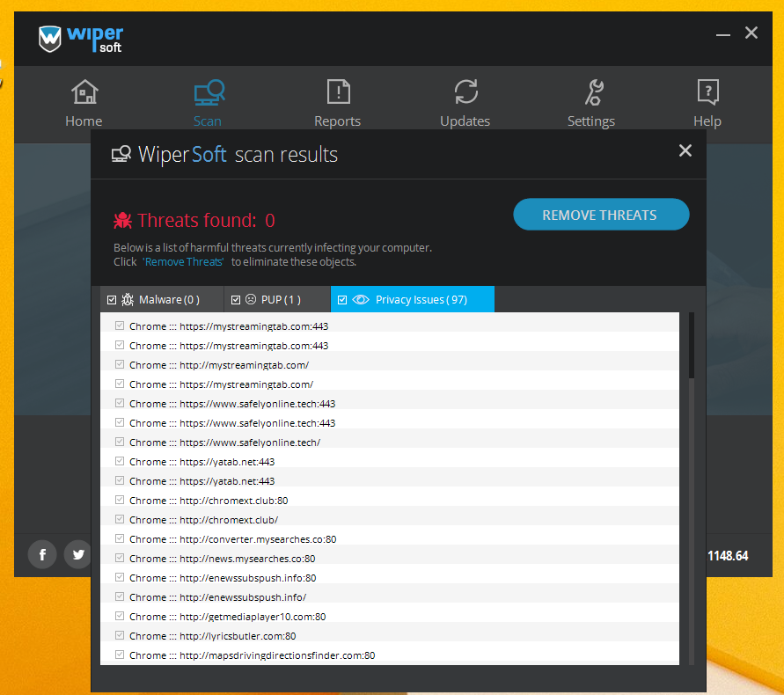784x695 pixels.
Task: Uncheck http://chromext.club:80 entry checkbox
Action: (120, 500)
